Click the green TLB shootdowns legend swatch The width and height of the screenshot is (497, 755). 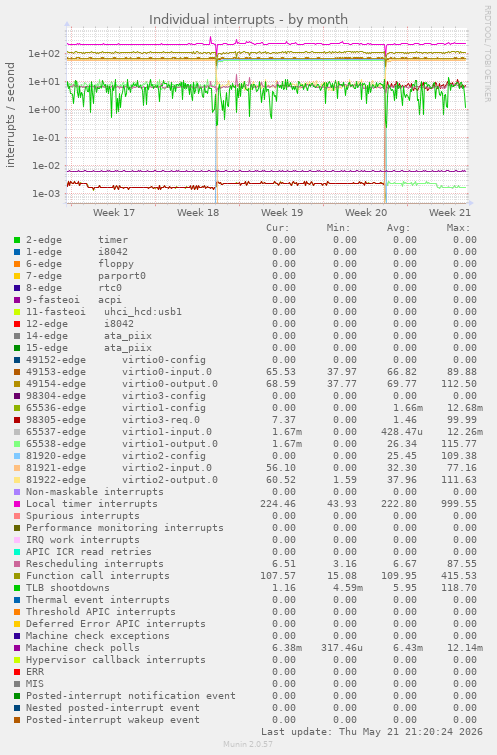17,588
